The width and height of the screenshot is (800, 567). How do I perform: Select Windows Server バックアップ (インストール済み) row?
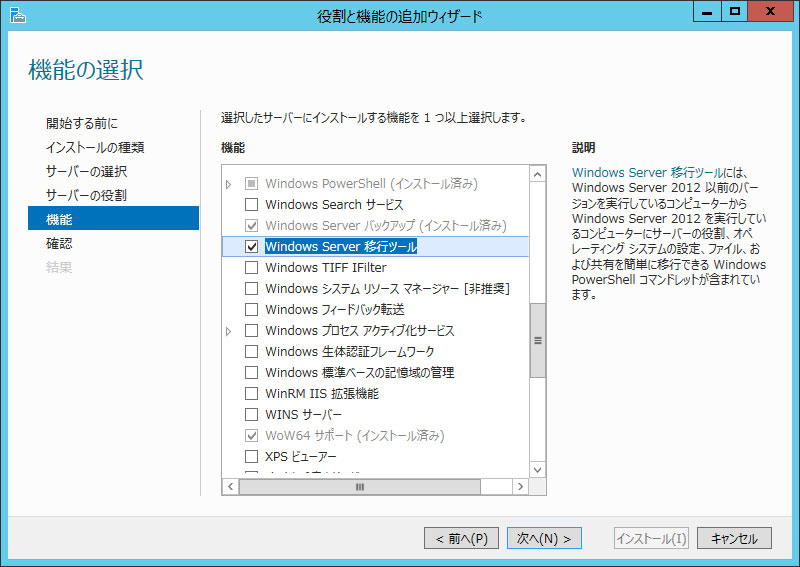pos(386,226)
